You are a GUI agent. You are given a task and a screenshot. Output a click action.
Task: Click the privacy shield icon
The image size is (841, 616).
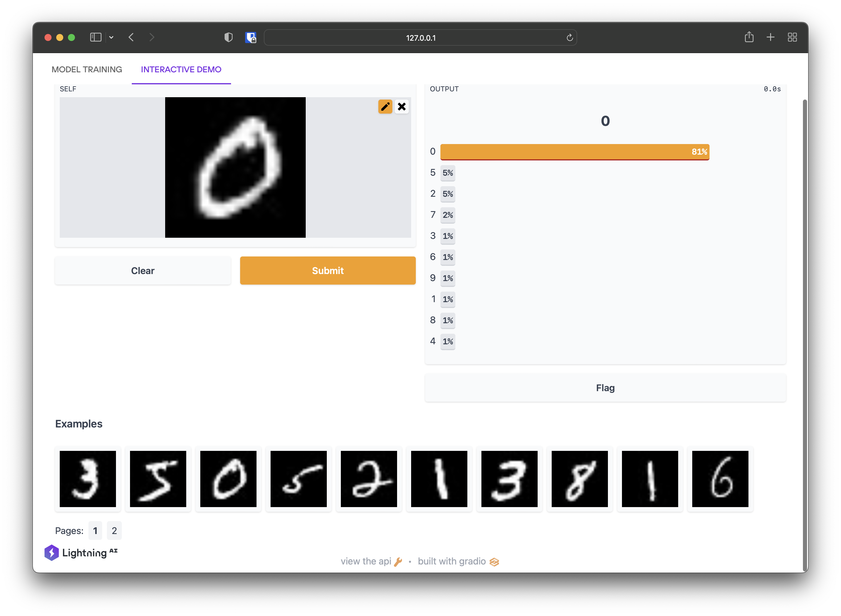tap(228, 37)
